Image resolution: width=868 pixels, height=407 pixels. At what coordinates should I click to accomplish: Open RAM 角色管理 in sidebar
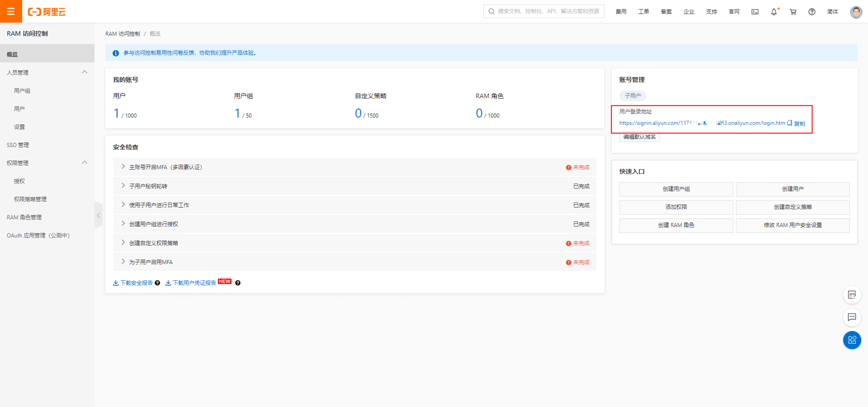(24, 218)
